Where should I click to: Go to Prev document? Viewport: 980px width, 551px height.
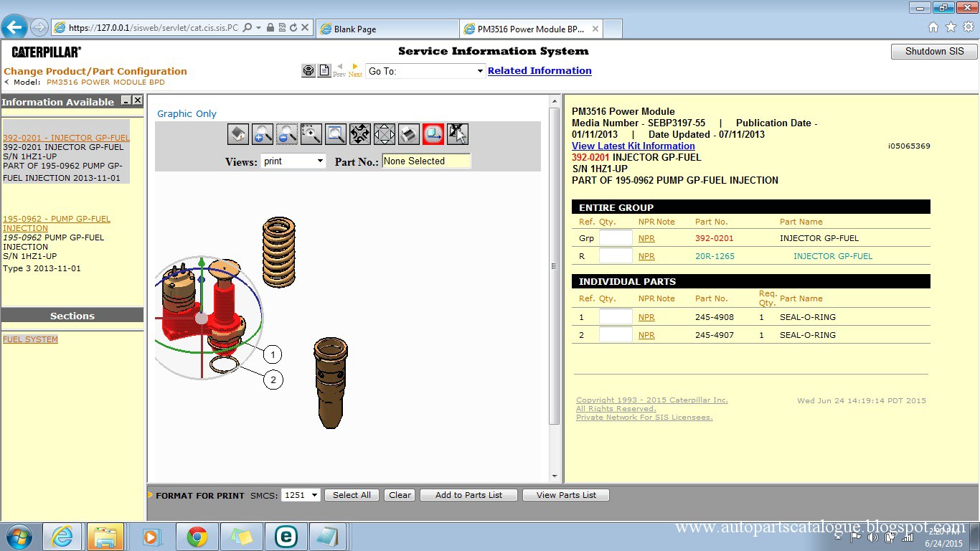click(x=339, y=70)
